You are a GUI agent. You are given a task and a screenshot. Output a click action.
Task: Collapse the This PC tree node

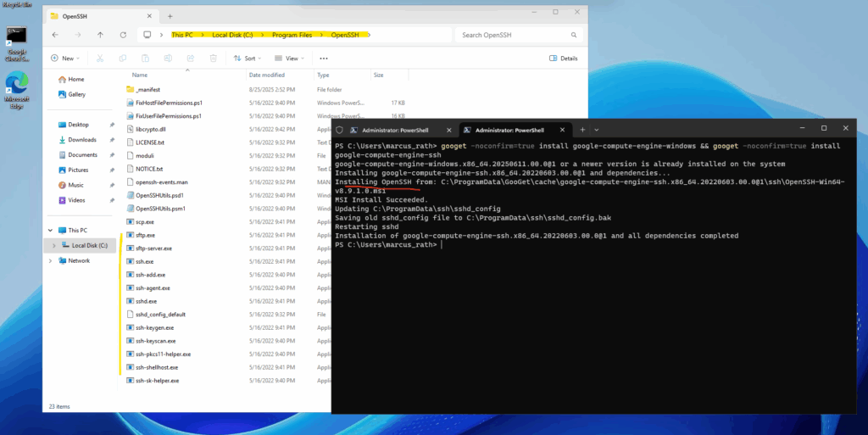click(x=50, y=231)
